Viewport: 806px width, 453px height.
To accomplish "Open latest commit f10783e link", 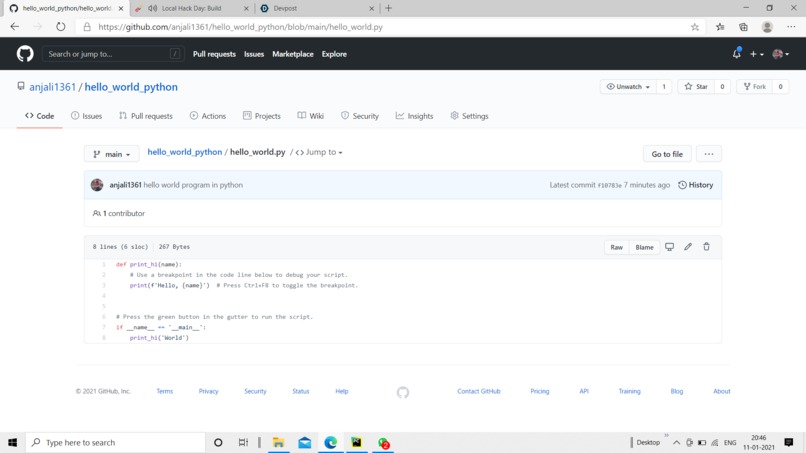I will pyautogui.click(x=609, y=185).
